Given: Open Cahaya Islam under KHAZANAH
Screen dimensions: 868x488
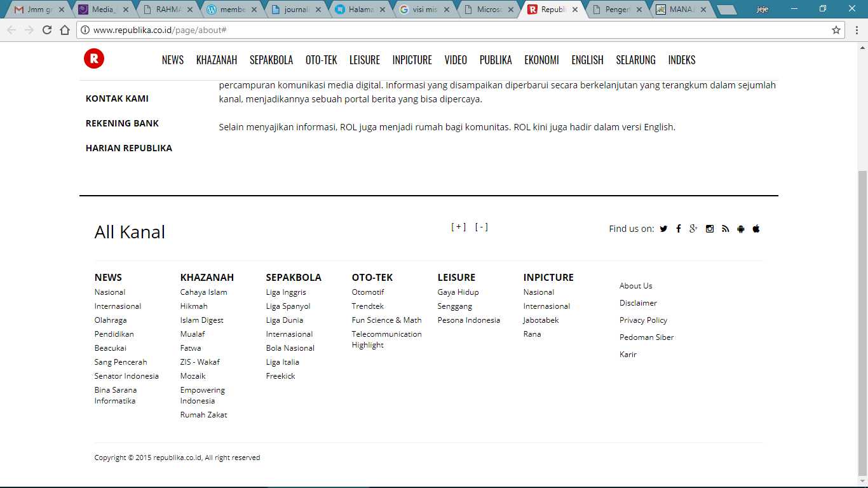Looking at the screenshot, I should pos(204,292).
